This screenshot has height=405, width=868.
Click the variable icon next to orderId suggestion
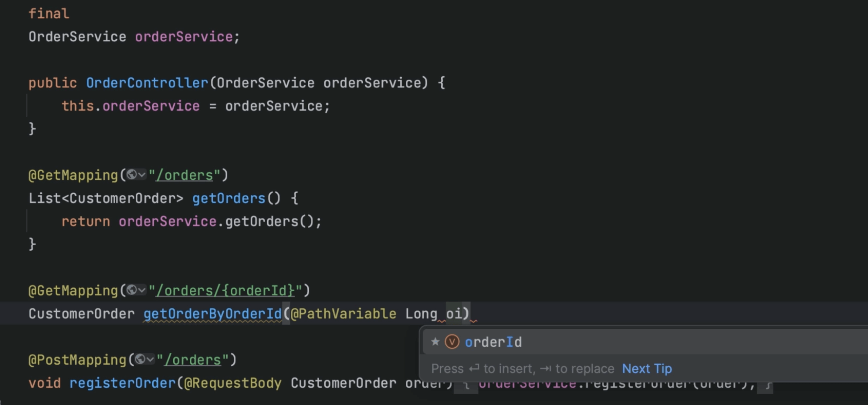point(452,342)
